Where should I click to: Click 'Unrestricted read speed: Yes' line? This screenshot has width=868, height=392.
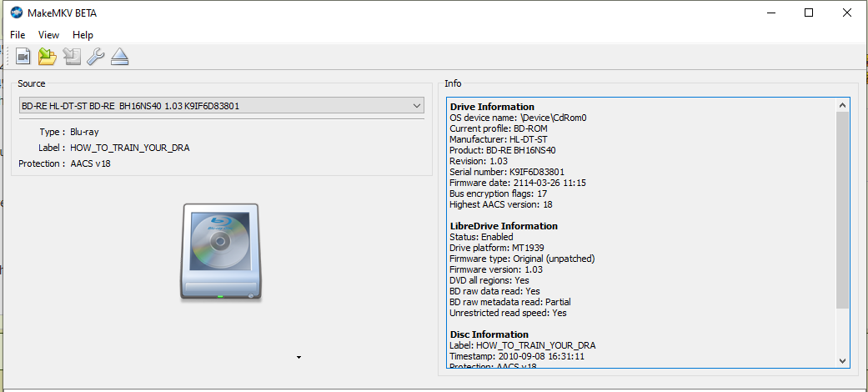508,313
